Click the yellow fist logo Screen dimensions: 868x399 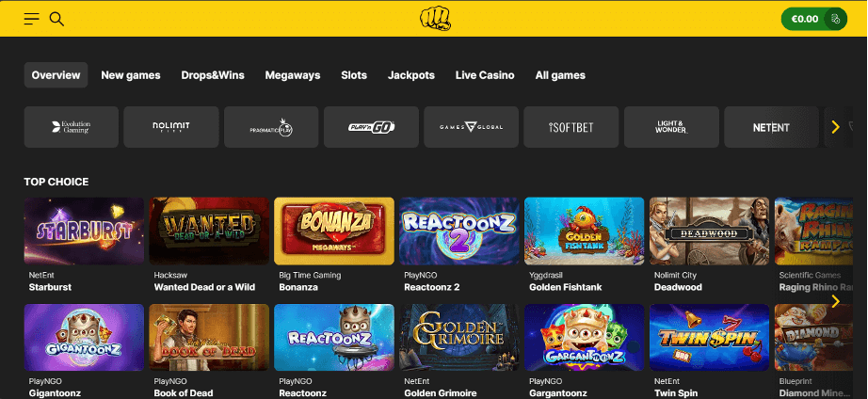(x=435, y=19)
